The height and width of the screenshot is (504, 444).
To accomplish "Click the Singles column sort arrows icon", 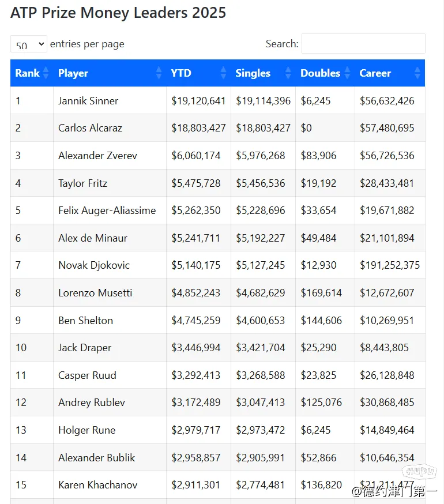I will (x=288, y=73).
